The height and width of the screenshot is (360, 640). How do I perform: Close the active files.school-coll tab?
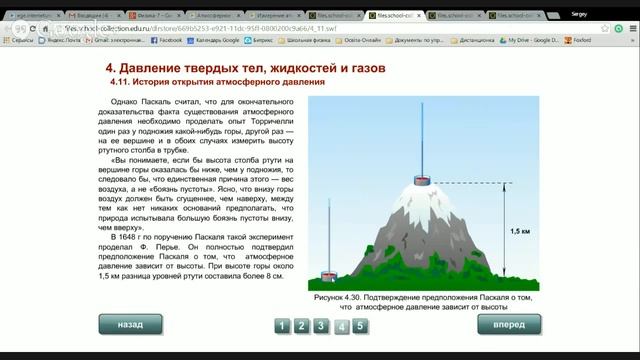pyautogui.click(x=419, y=16)
